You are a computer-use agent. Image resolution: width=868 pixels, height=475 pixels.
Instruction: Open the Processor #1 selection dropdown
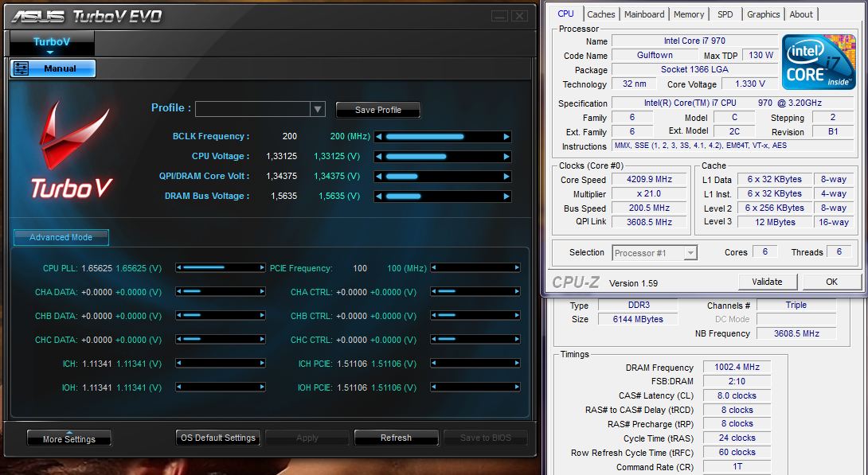690,253
